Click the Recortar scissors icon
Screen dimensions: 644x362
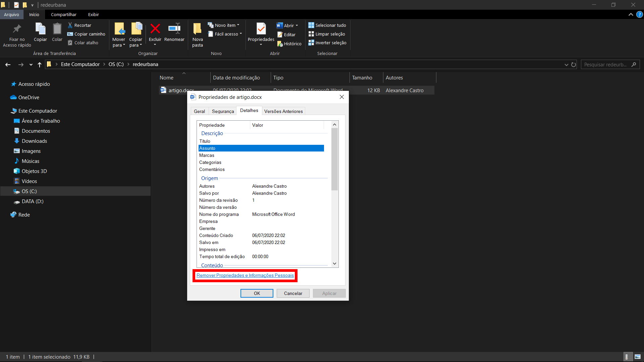coord(70,25)
